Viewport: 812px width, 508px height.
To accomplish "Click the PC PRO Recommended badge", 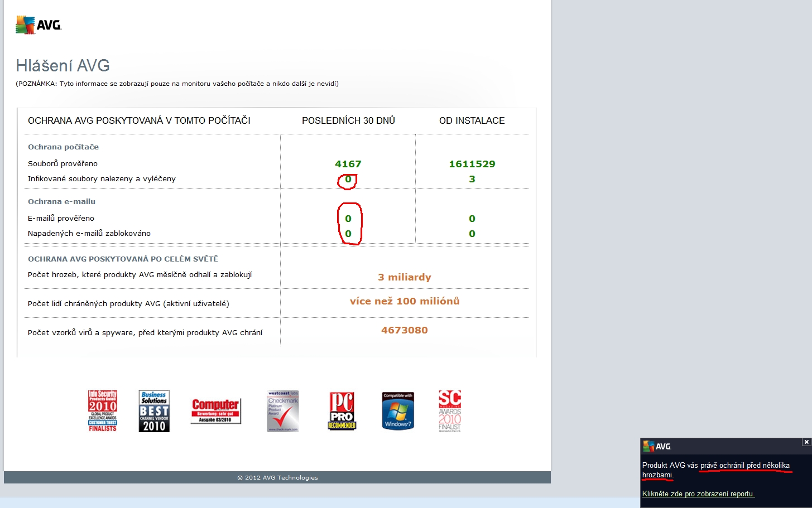I will click(342, 411).
